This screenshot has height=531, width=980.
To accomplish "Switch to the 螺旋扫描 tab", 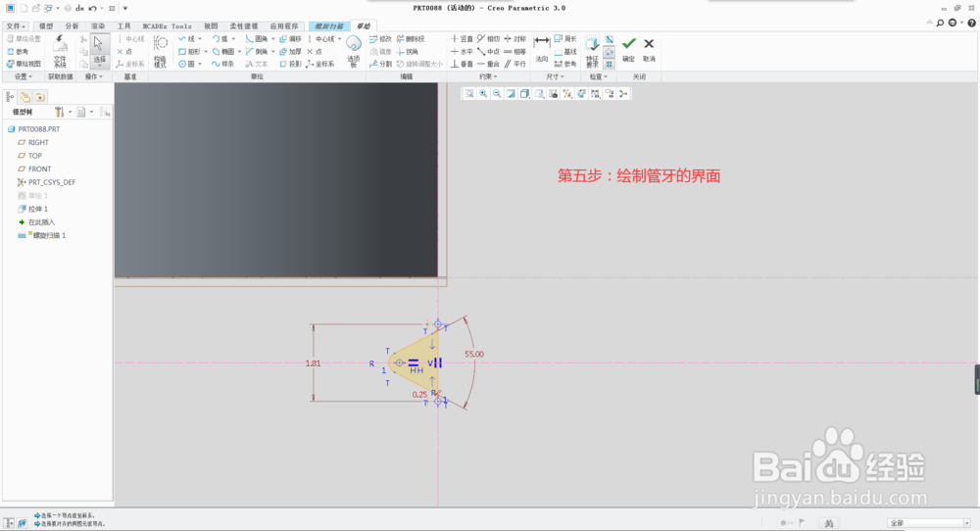I will click(328, 26).
